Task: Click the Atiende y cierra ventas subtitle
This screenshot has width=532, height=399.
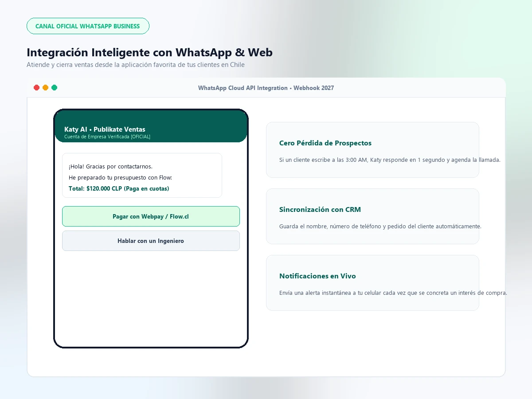Action: coord(136,65)
